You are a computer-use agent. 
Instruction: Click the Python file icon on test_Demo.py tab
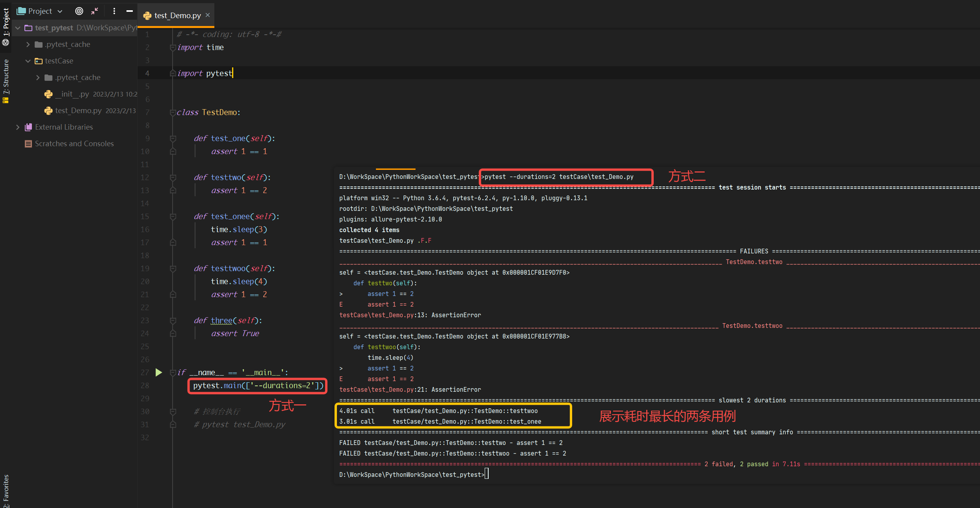click(147, 15)
